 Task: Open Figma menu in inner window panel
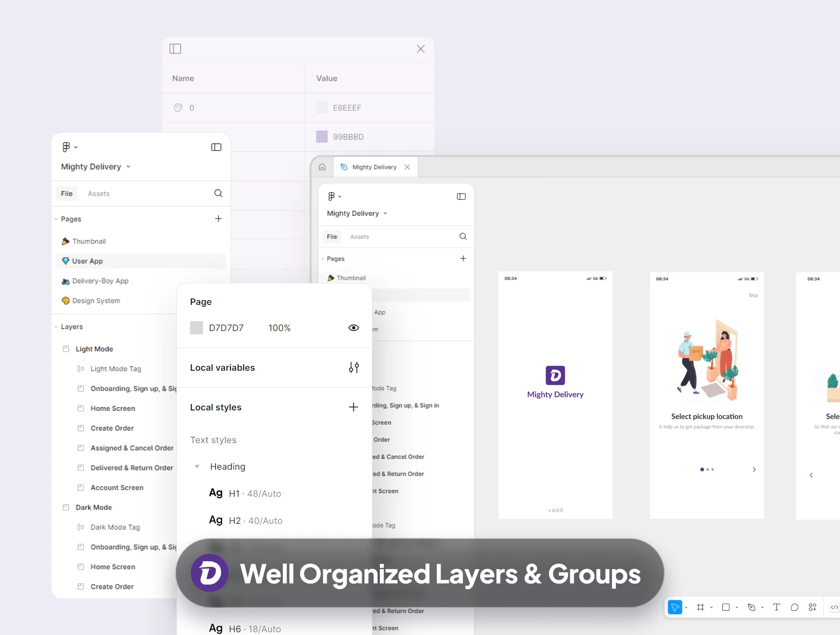pyautogui.click(x=334, y=197)
